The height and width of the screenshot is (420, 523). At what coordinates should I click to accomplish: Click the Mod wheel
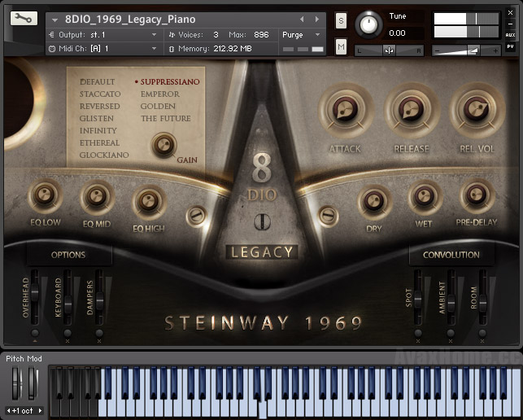32,383
